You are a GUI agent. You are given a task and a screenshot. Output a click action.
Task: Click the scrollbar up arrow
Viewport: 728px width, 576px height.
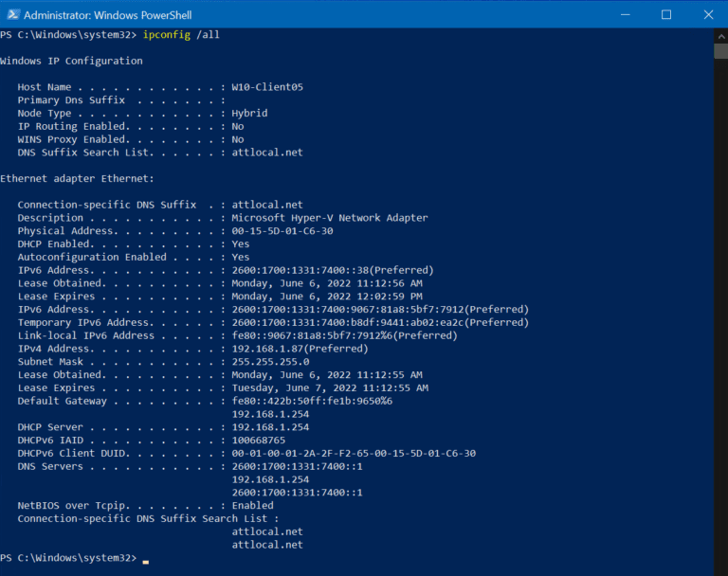click(720, 36)
